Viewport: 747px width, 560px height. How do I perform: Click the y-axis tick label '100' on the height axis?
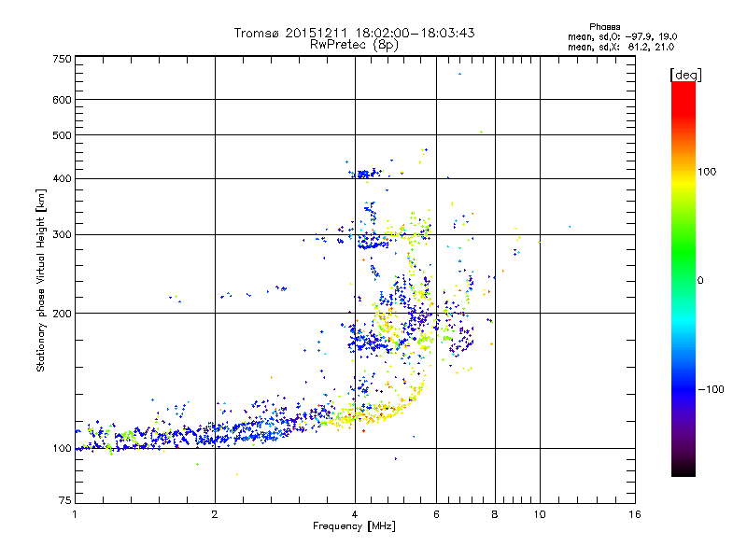pyautogui.click(x=62, y=449)
